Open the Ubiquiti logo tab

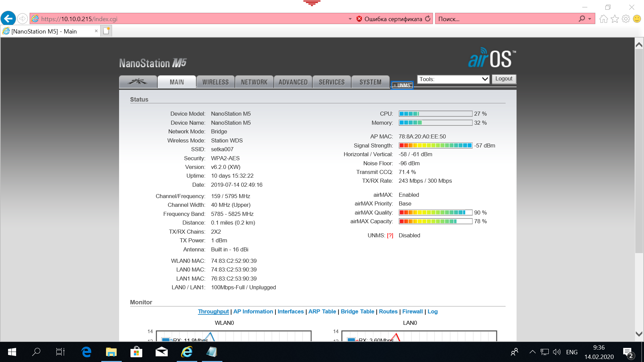click(x=138, y=82)
